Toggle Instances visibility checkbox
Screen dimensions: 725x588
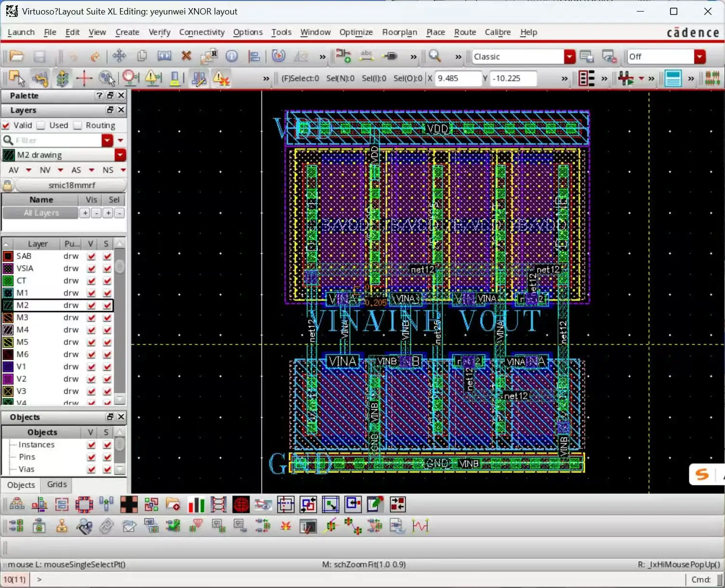(91, 445)
